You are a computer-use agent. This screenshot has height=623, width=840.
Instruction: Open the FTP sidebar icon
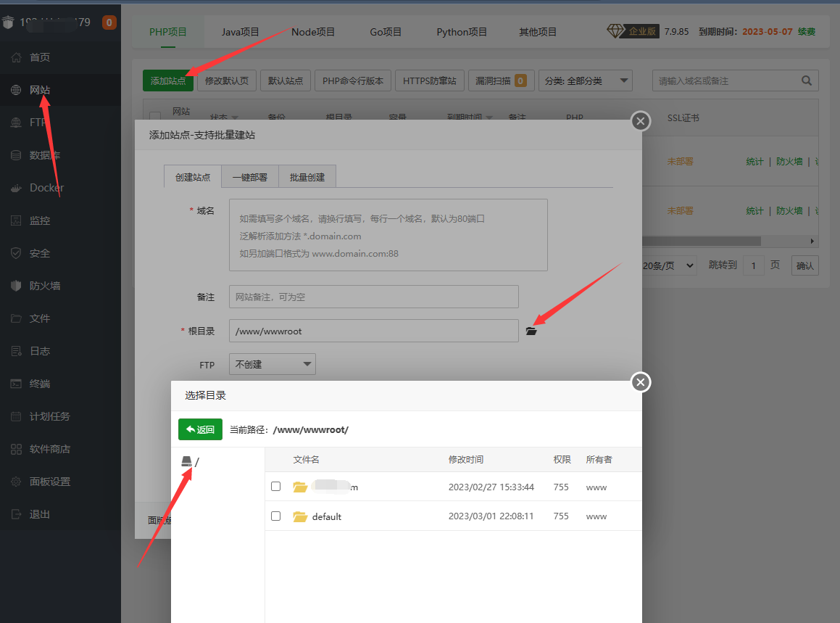click(x=16, y=123)
